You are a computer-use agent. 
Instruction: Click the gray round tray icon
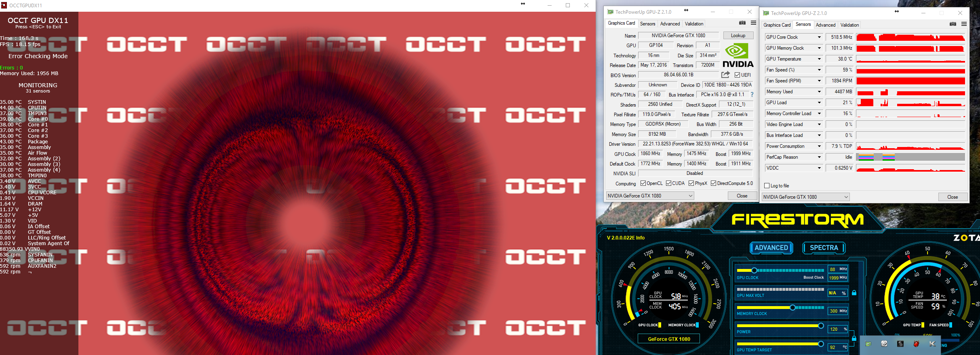point(884,344)
